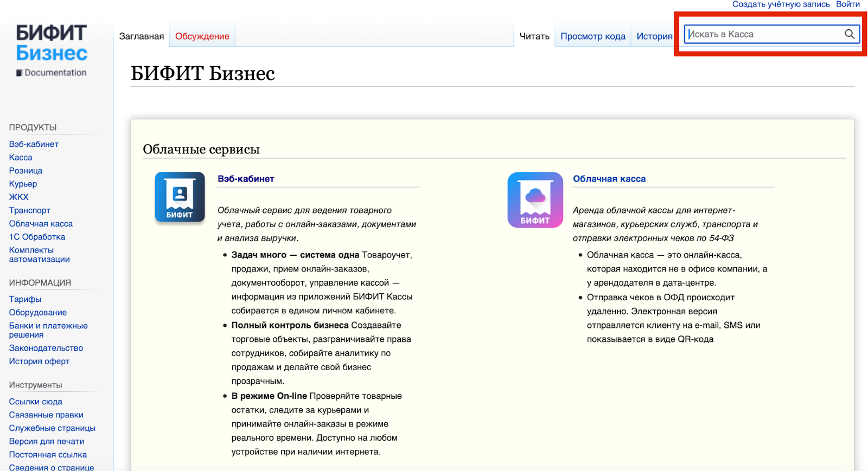
Task: Go to Розница sidebar link
Action: point(25,171)
